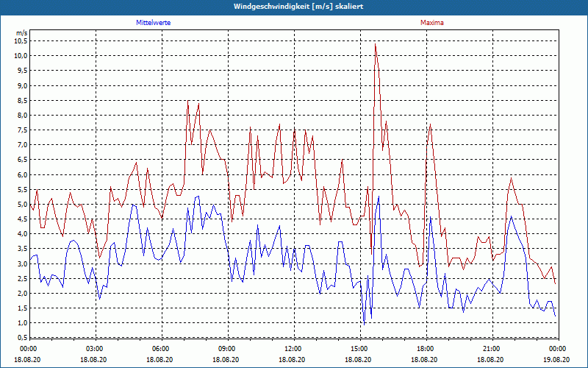The height and width of the screenshot is (368, 588).
Task: Click the 03:00 time axis label
Action: tap(93, 349)
